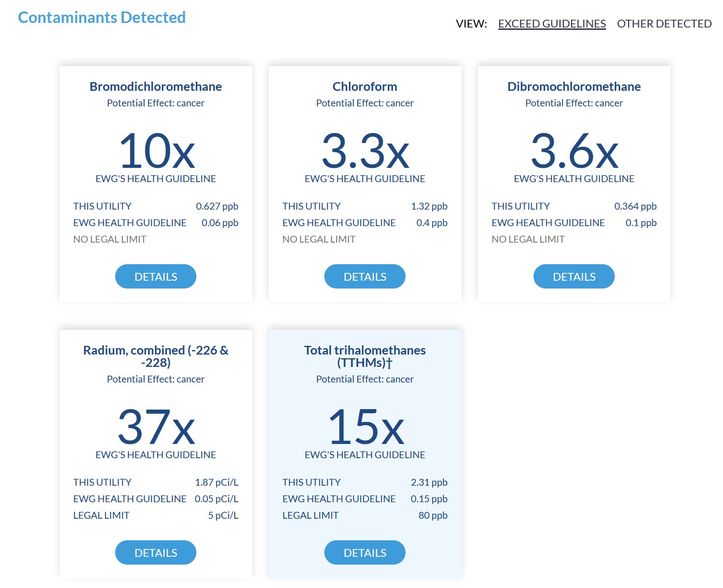Image resolution: width=723 pixels, height=588 pixels.
Task: Click the Dibromochloromethane Details button
Action: click(x=573, y=277)
